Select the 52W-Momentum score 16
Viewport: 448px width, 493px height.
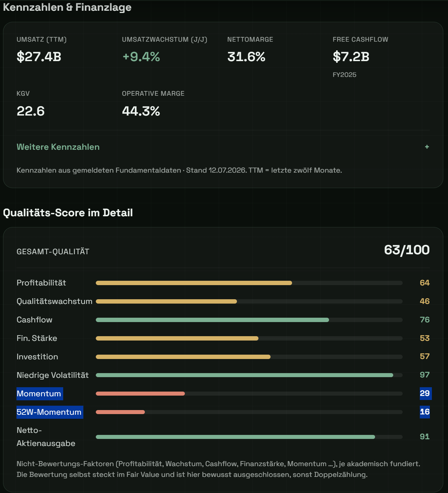[x=425, y=412]
